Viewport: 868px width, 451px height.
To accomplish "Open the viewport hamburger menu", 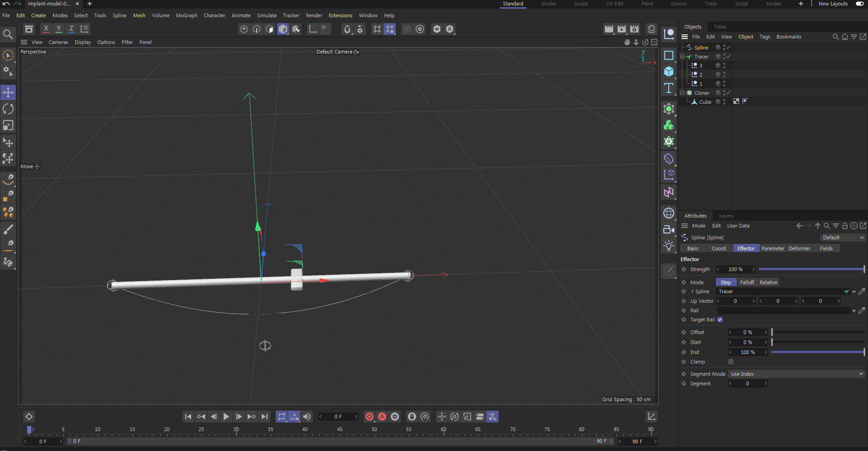I will 24,42.
